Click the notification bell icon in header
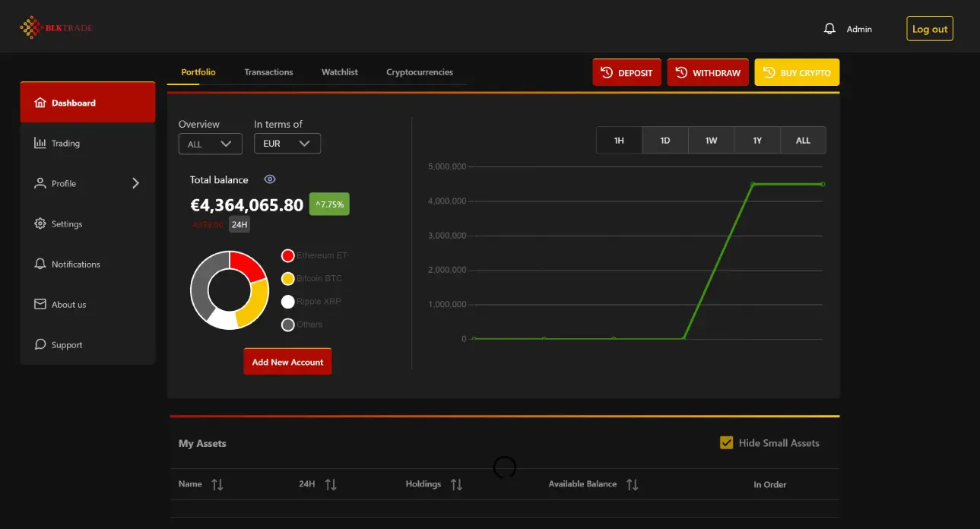980x529 pixels. point(829,29)
